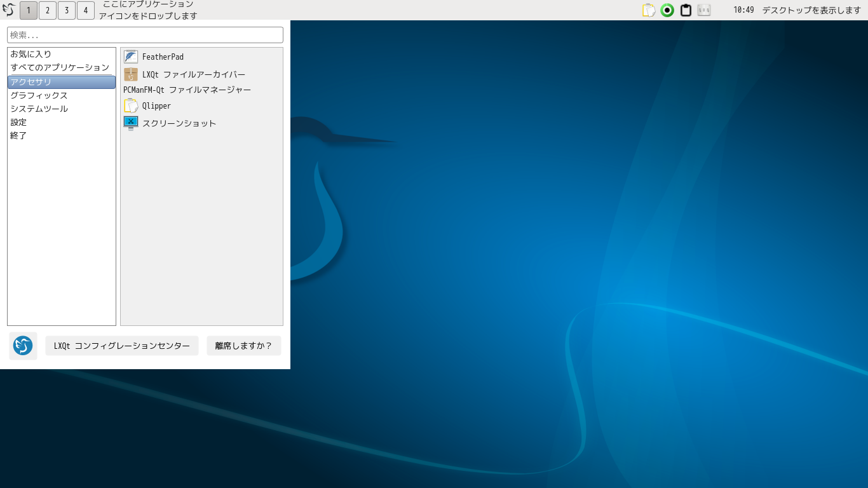The width and height of the screenshot is (868, 488).
Task: Open the Qlipper notepad tray icon
Action: [x=649, y=10]
